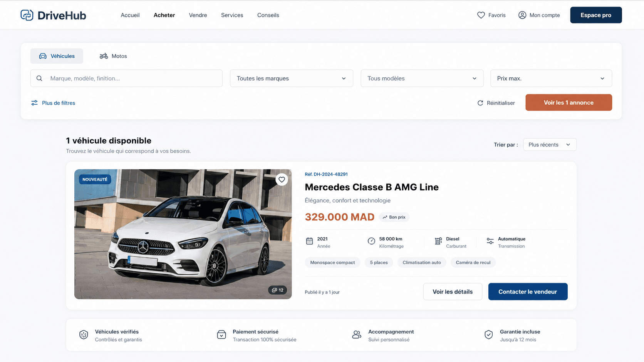644x362 pixels.
Task: Click the Caméra de recul tag
Action: pos(473,262)
